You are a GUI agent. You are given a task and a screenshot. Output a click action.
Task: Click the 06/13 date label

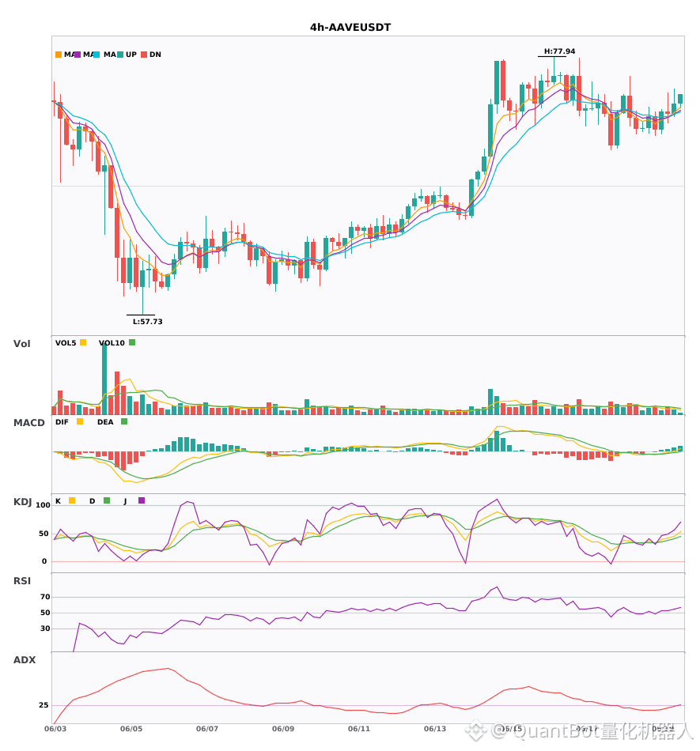[x=435, y=729]
